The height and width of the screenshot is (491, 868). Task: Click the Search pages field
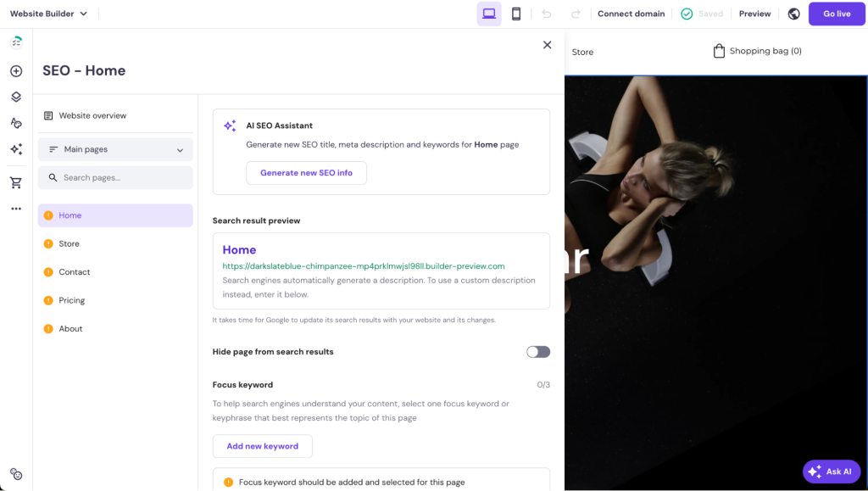[115, 178]
